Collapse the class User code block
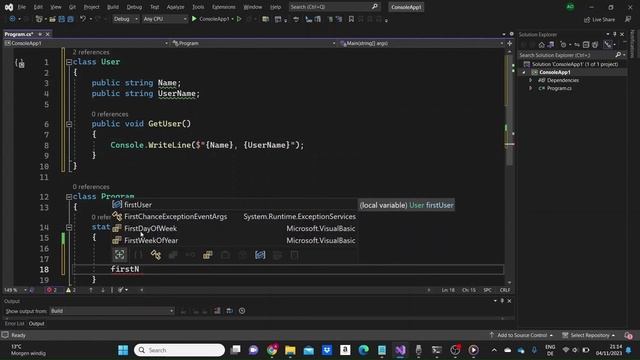The image size is (640, 360). tap(69, 62)
